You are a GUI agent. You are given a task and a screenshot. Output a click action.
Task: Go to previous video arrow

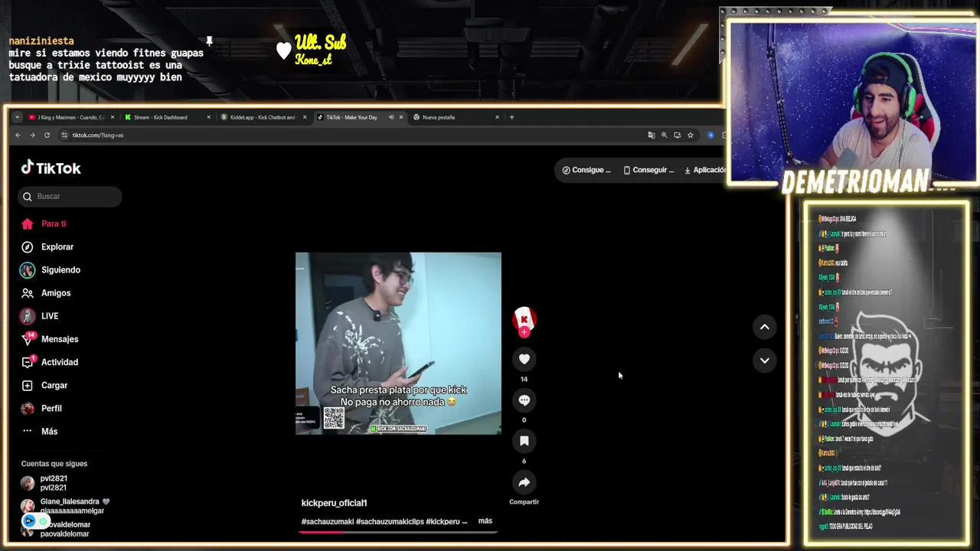coord(764,327)
